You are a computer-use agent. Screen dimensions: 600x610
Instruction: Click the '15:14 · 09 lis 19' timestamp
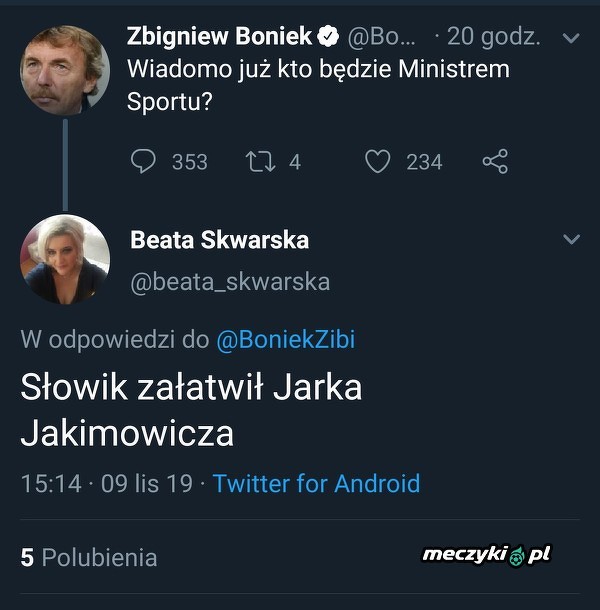point(106,484)
